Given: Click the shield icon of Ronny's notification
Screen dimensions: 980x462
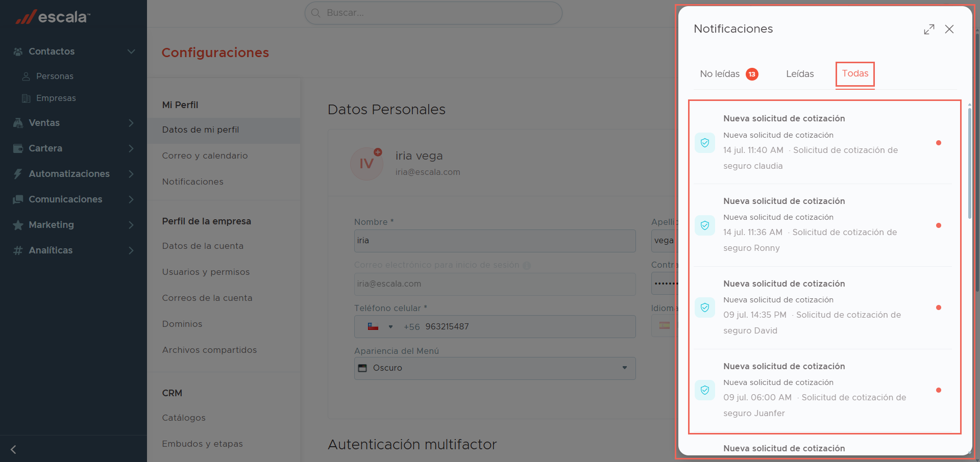Looking at the screenshot, I should click(705, 225).
